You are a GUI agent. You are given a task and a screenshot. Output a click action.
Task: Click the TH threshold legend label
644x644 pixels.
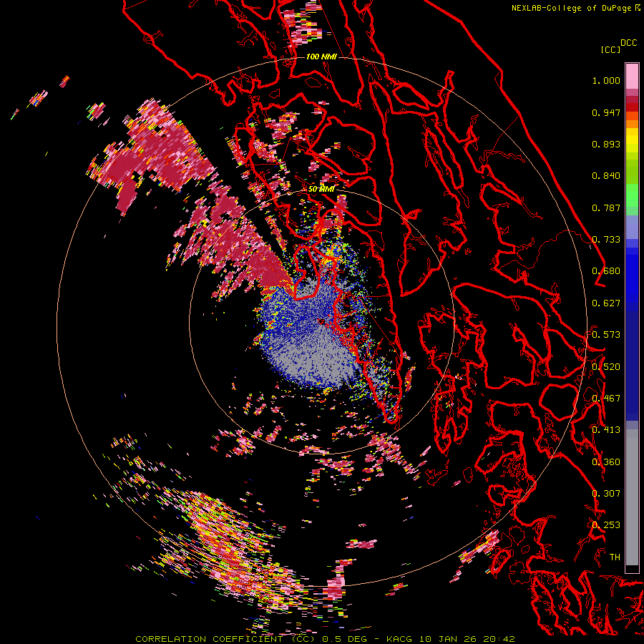[x=615, y=557]
